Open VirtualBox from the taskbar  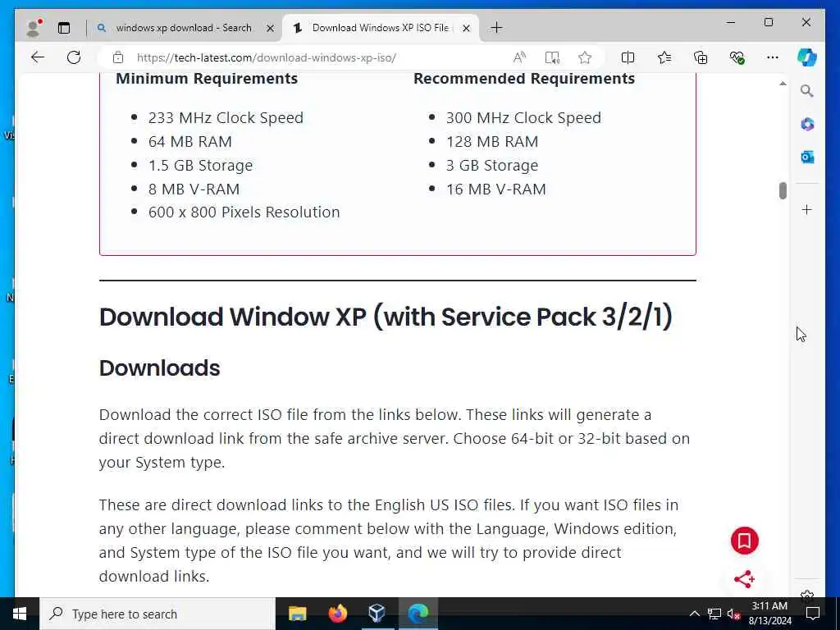pos(377,614)
